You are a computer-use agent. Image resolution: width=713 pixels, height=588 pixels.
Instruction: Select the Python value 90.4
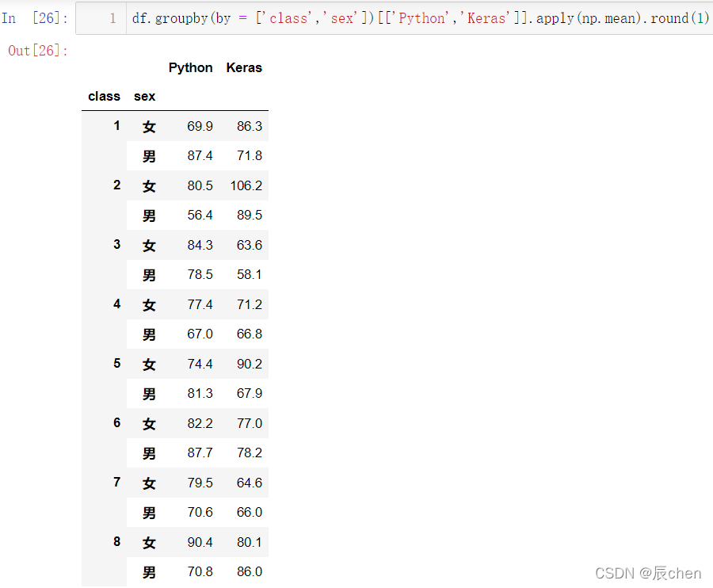click(x=200, y=542)
